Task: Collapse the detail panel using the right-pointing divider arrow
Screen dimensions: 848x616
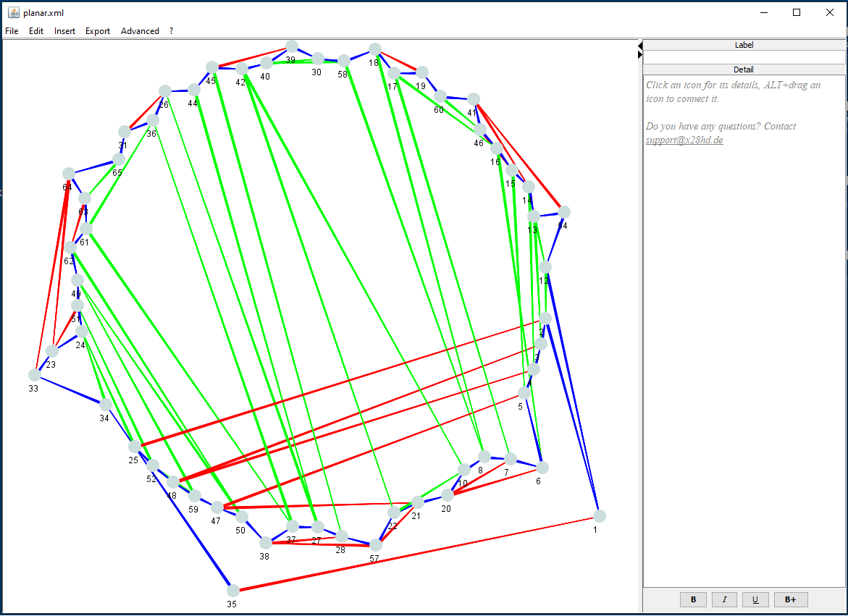Action: (x=639, y=55)
